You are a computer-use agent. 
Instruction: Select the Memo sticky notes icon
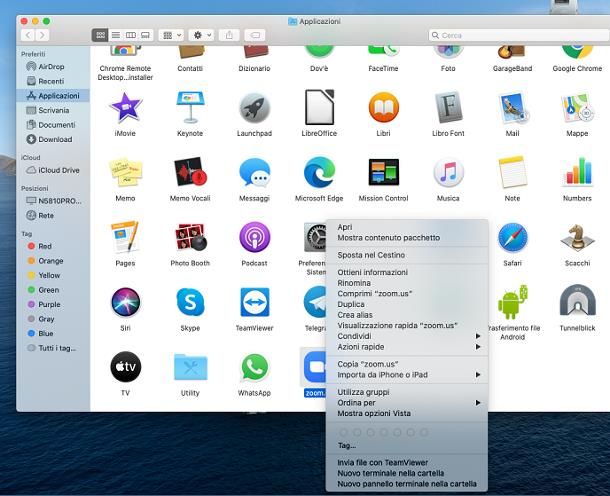pos(125,172)
